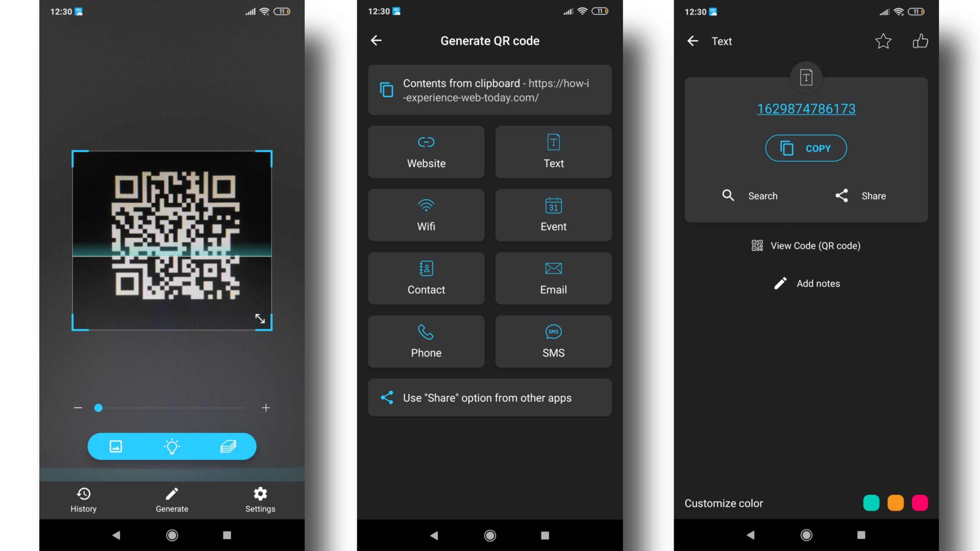Open Share option from other apps
This screenshot has height=551, width=980.
coord(489,398)
